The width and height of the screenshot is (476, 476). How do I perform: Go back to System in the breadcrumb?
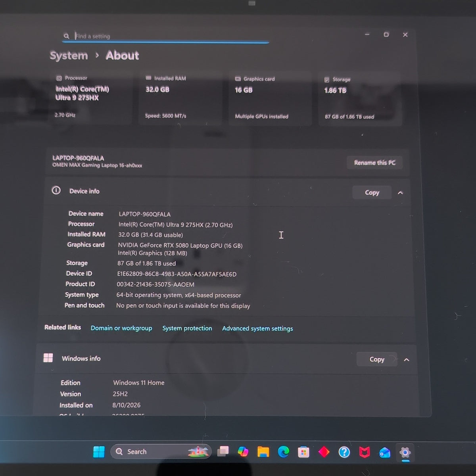(69, 56)
